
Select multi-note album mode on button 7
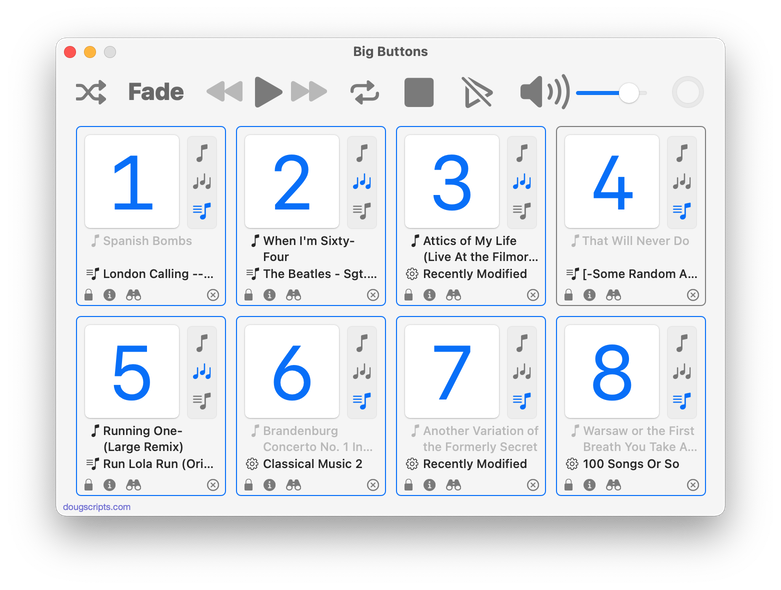coord(522,372)
